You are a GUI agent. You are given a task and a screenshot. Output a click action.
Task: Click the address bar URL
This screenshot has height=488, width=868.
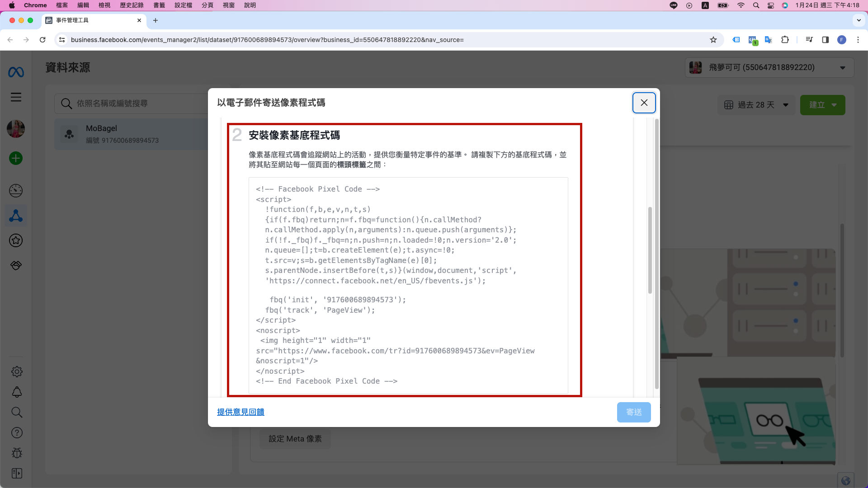[x=267, y=40]
